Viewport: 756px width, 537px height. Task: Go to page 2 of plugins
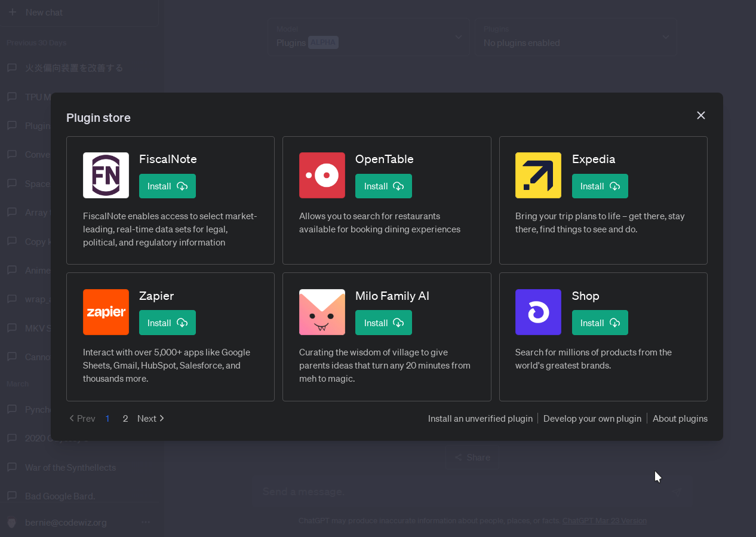point(125,419)
